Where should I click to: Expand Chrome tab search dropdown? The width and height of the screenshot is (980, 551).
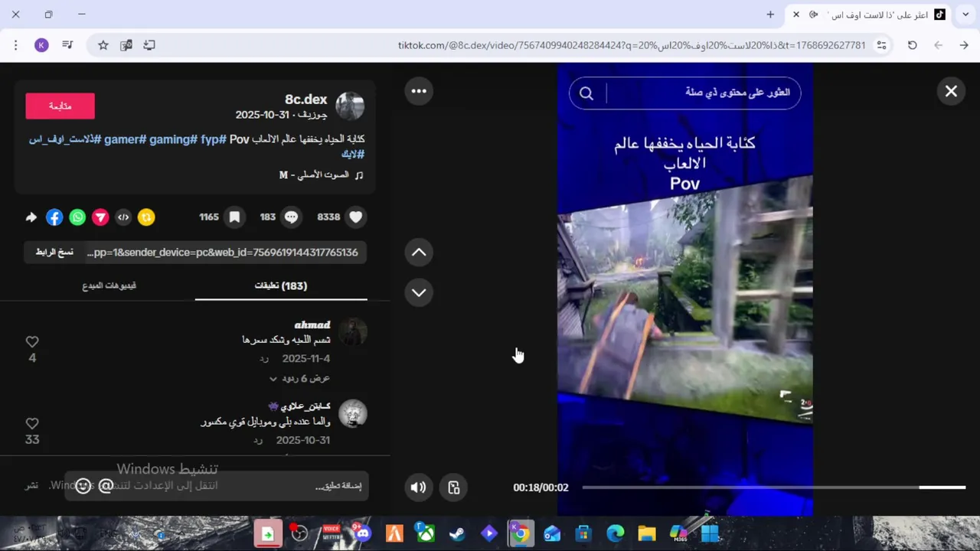966,15
